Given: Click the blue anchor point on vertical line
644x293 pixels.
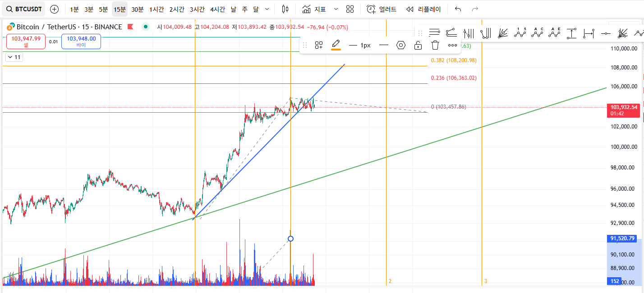Looking at the screenshot, I should coord(290,238).
